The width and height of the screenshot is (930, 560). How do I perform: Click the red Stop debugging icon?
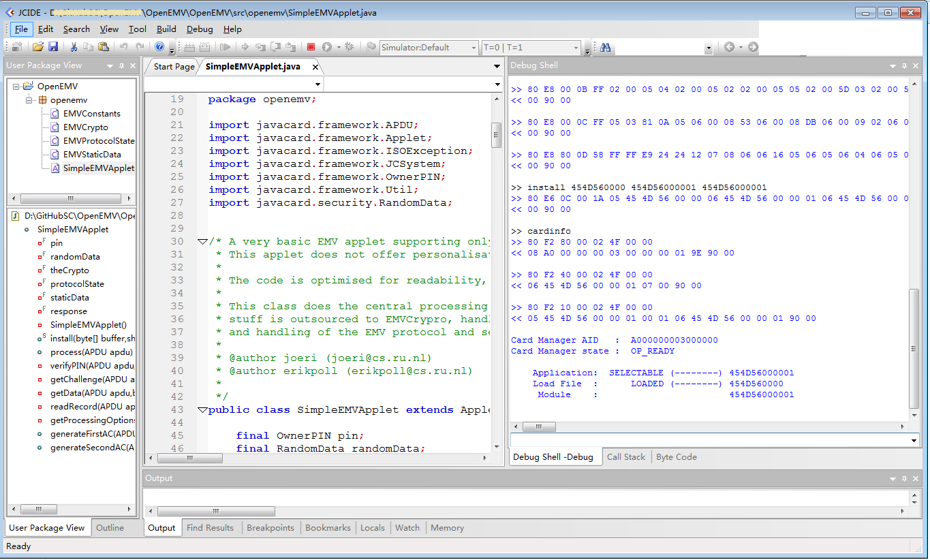click(x=311, y=47)
